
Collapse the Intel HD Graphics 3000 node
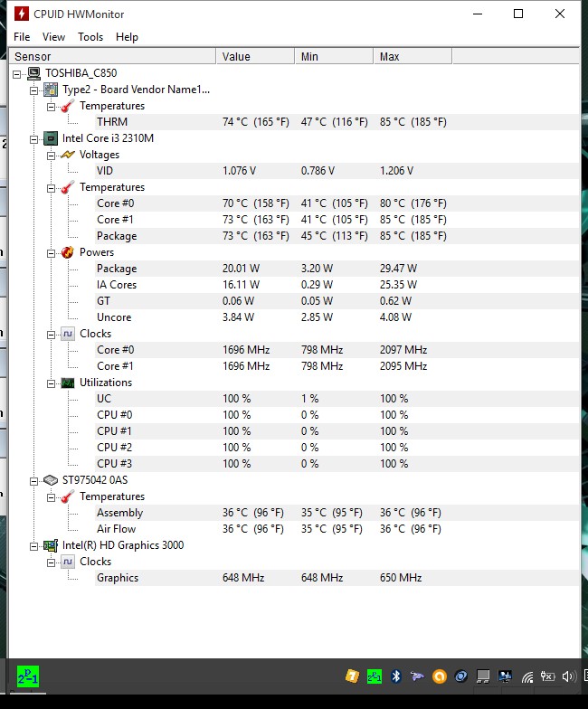[x=34, y=545]
